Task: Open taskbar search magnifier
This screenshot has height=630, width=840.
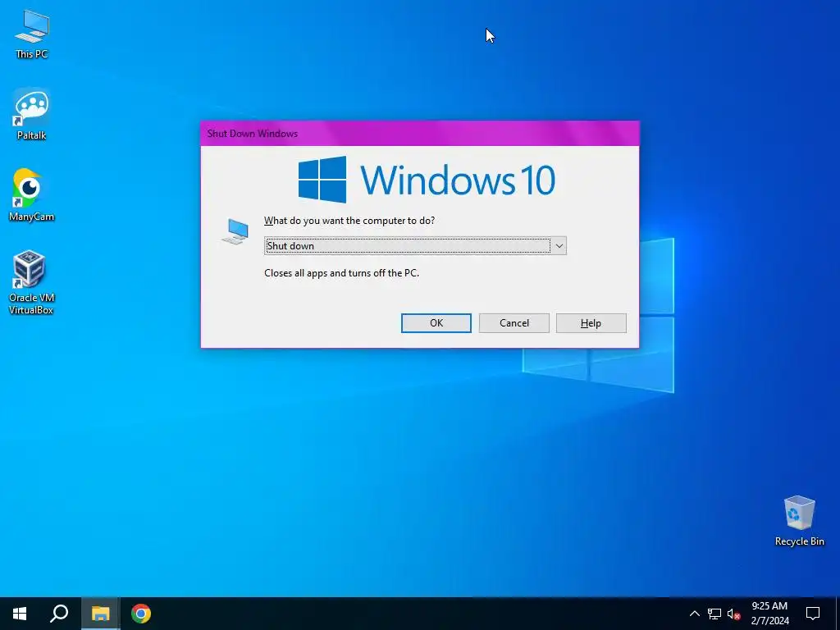Action: [59, 614]
